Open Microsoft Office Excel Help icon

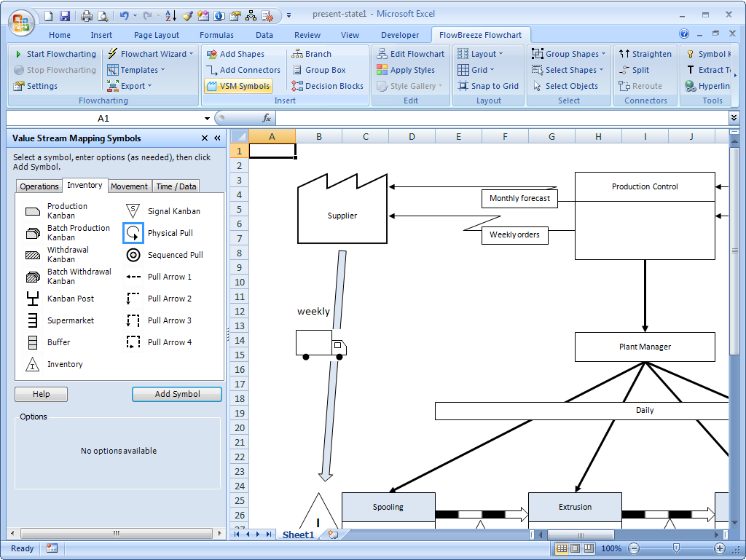(684, 33)
